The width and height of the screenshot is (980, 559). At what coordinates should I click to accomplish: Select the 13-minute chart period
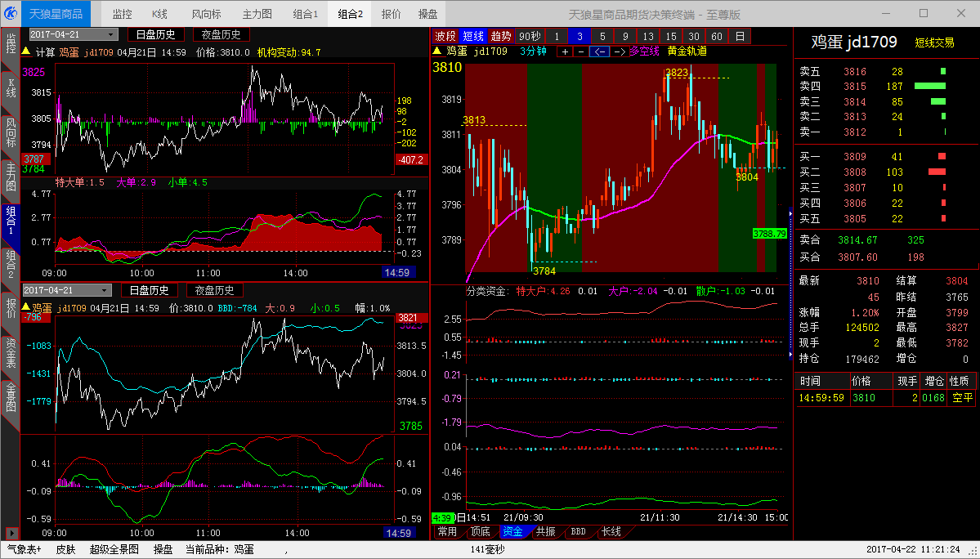(648, 36)
